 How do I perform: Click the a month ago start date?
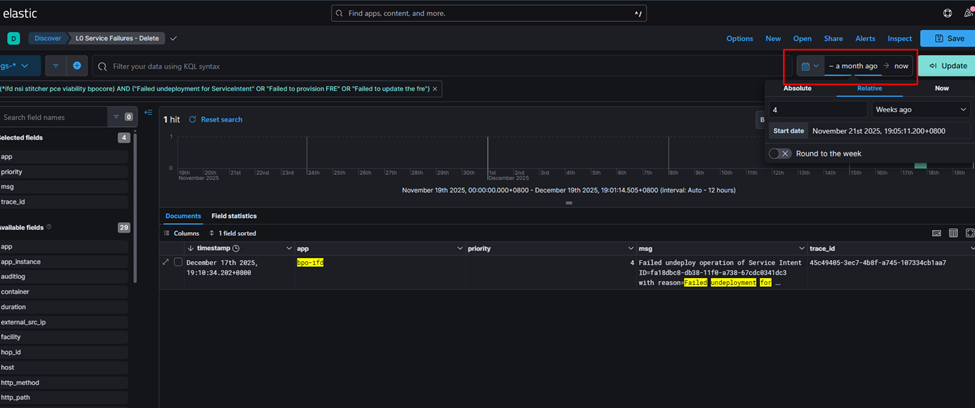(x=853, y=66)
